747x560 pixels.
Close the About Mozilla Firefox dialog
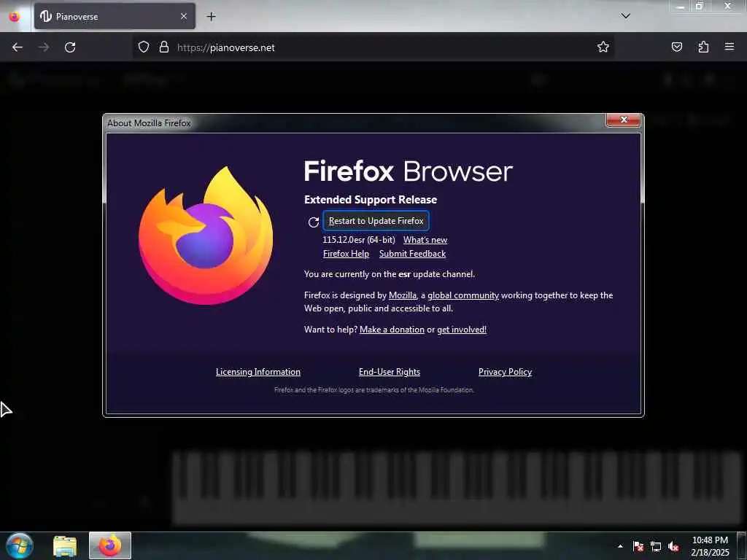coord(623,120)
